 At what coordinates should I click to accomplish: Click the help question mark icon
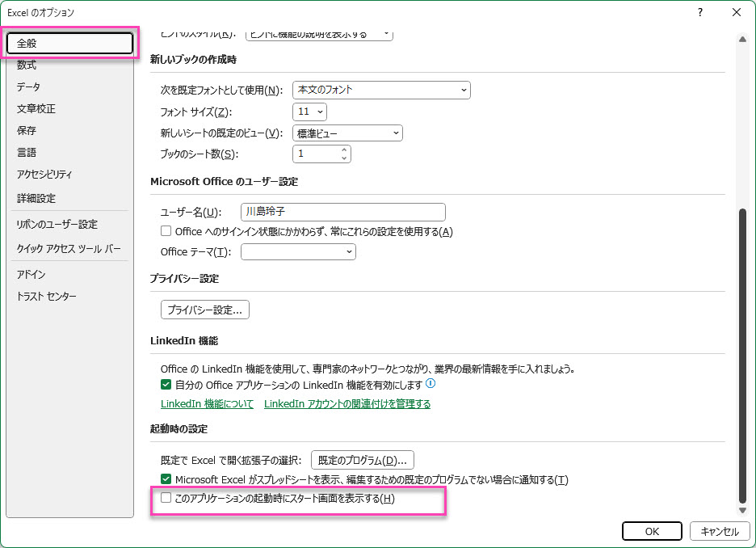pos(699,12)
